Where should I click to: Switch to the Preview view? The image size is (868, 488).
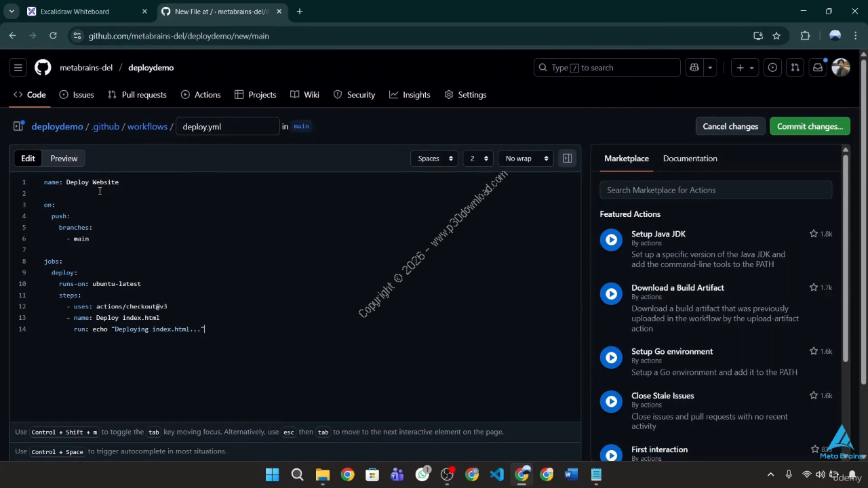[x=64, y=159]
